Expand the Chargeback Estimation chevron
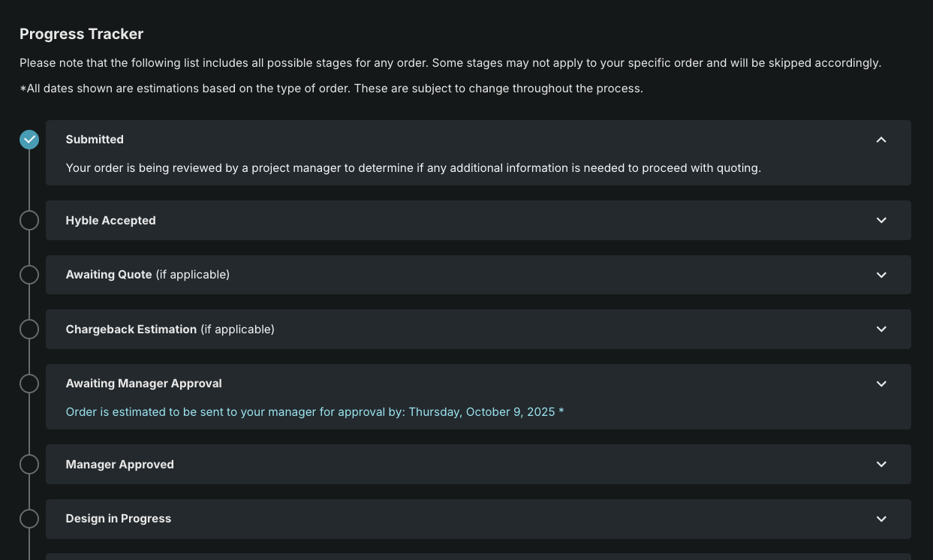 click(881, 329)
